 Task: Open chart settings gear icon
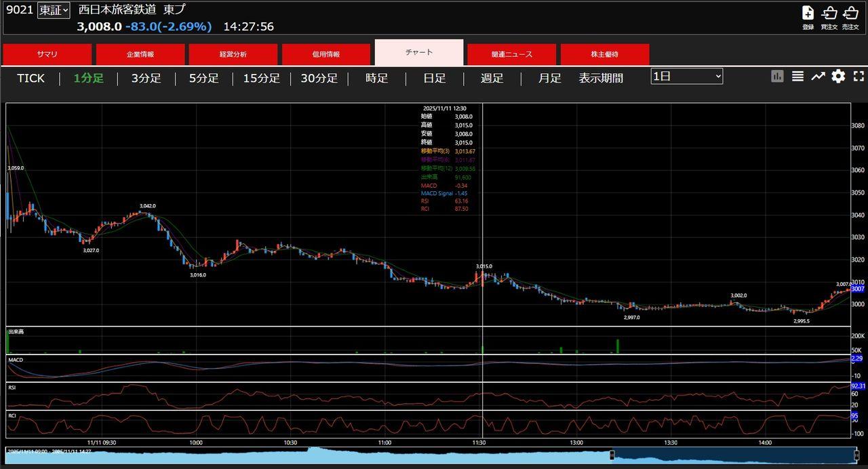838,77
